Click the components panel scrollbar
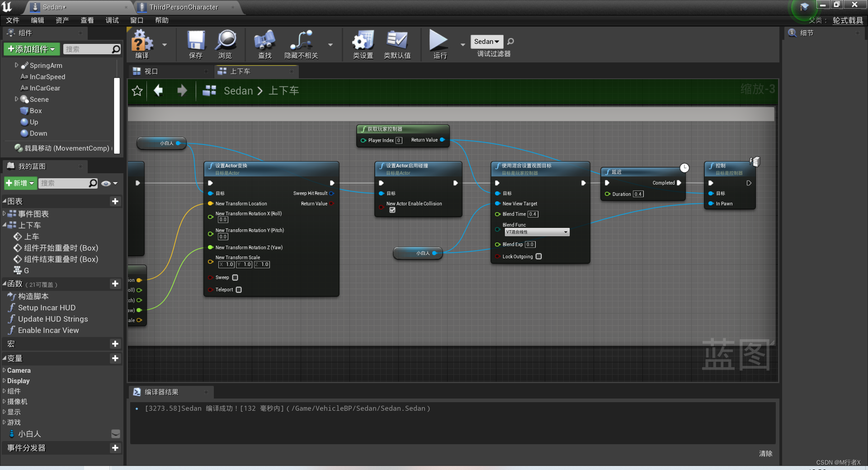The height and width of the screenshot is (470, 868). [x=117, y=115]
